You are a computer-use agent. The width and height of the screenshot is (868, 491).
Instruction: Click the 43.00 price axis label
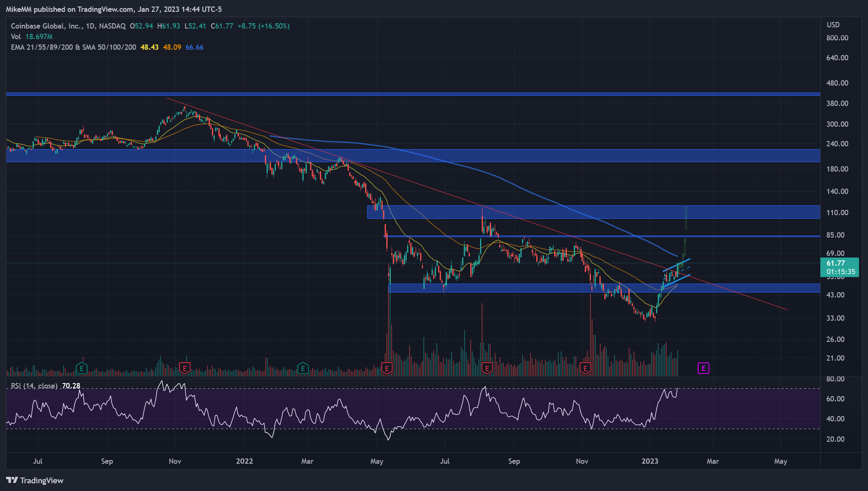tap(835, 295)
